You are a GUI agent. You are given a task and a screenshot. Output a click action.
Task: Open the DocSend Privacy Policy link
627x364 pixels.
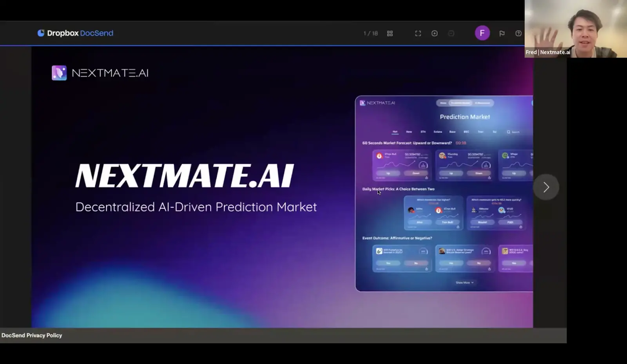point(32,335)
